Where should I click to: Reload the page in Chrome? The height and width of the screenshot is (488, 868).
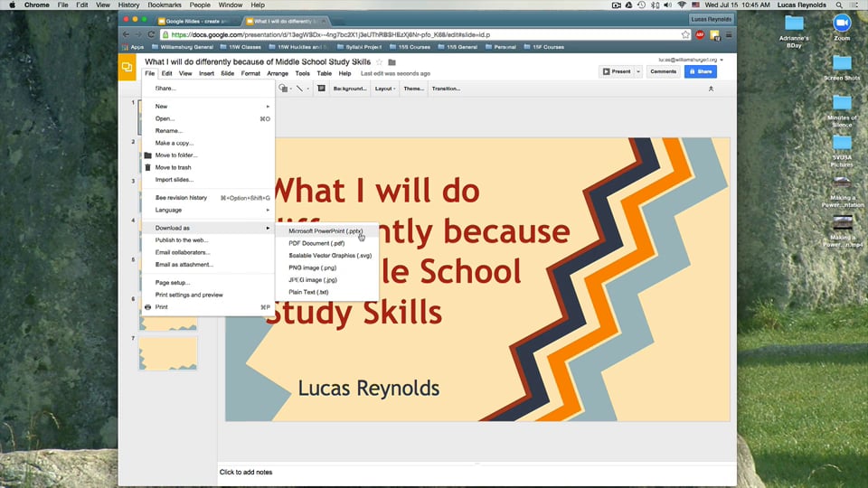pyautogui.click(x=151, y=34)
